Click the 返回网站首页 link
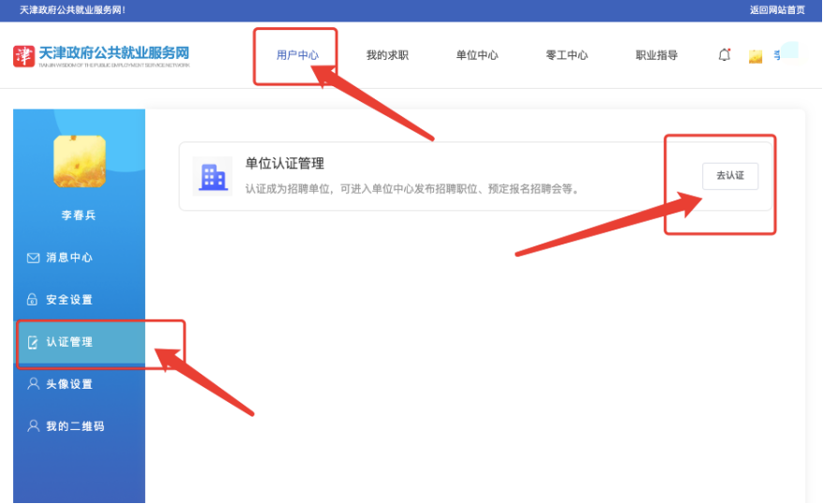The image size is (823, 504). (777, 10)
